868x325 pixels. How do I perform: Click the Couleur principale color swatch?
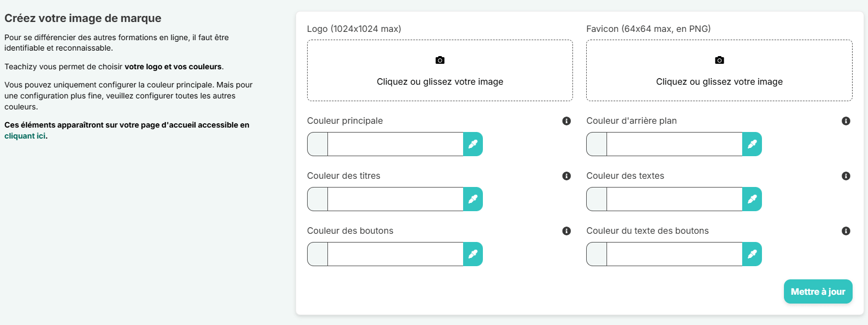[318, 144]
